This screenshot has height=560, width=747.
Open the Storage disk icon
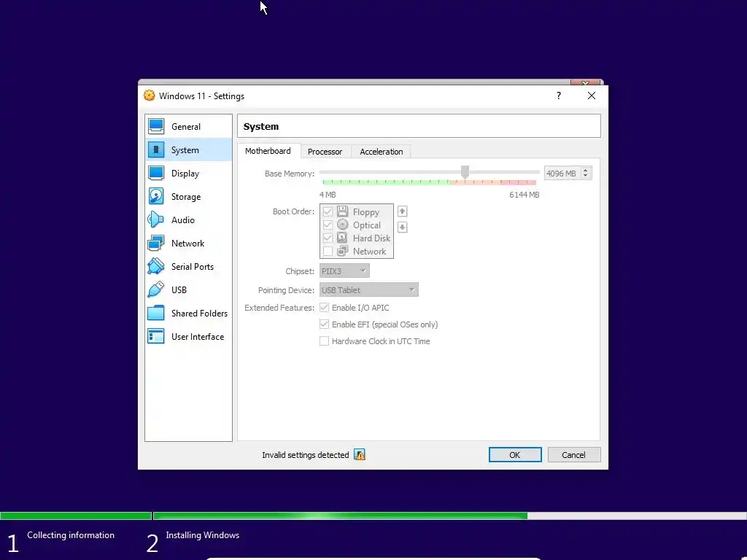tap(156, 196)
